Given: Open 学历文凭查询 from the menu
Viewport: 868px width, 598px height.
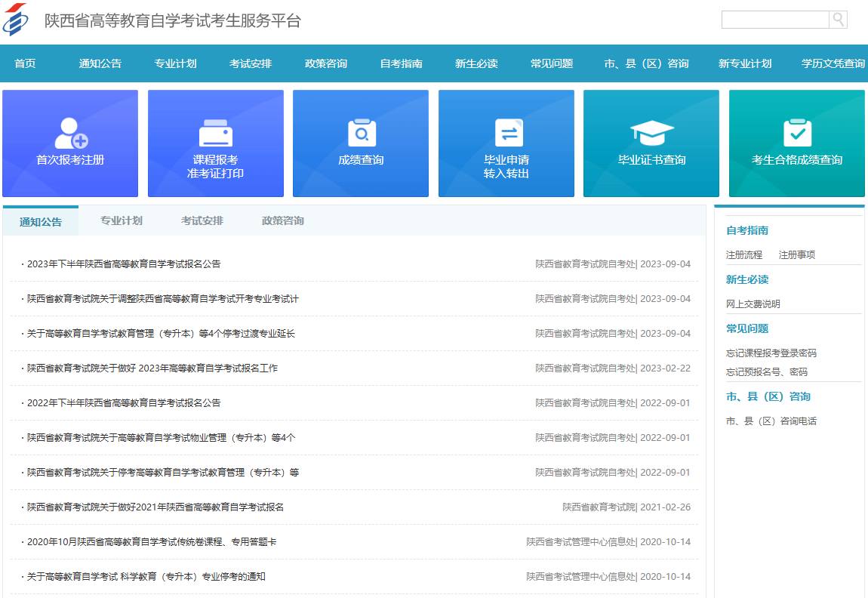Looking at the screenshot, I should pyautogui.click(x=835, y=63).
